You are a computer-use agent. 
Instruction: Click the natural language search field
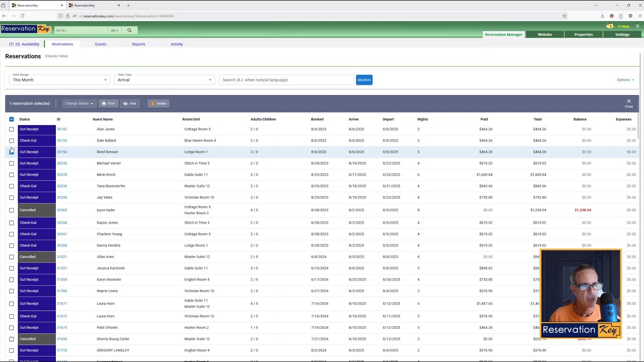[x=286, y=79]
